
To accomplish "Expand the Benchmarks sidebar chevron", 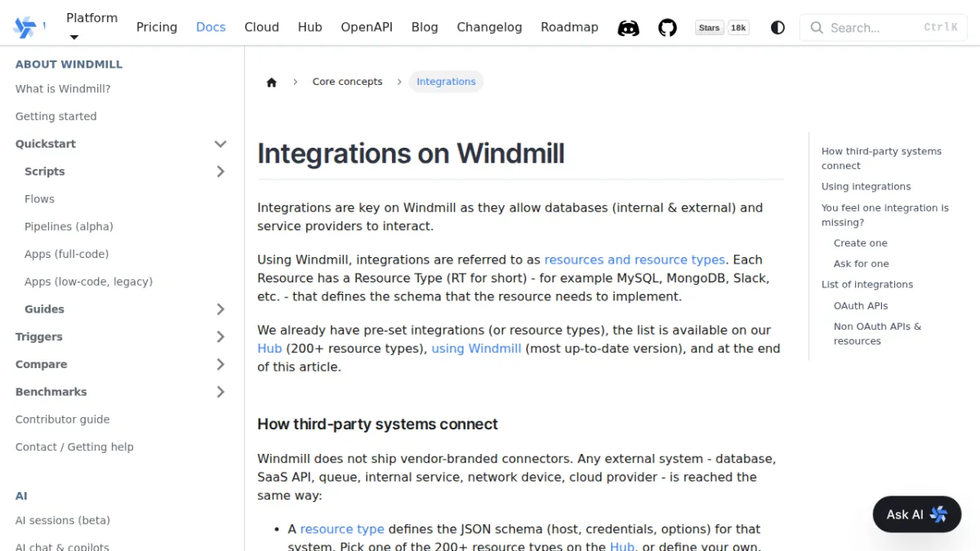I will tap(220, 392).
